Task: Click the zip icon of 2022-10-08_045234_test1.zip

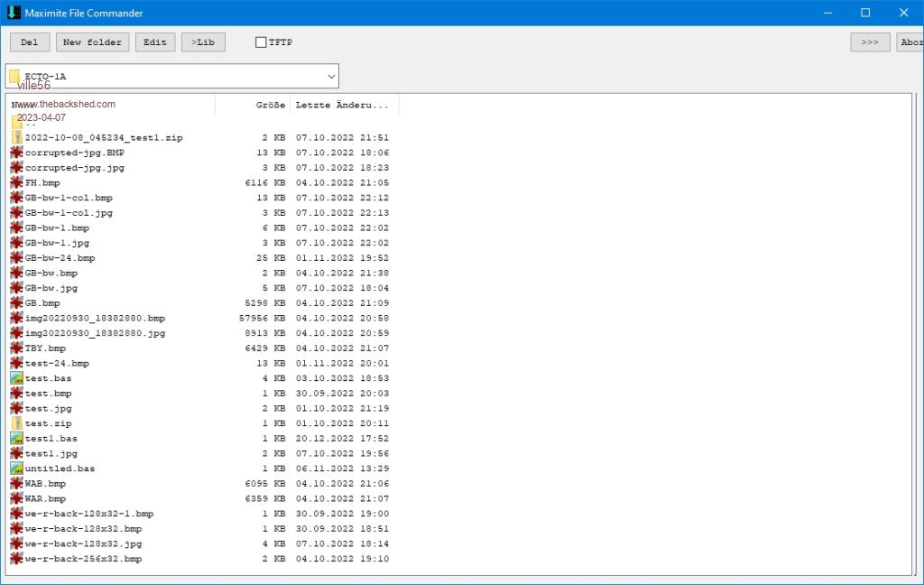Action: 16,137
